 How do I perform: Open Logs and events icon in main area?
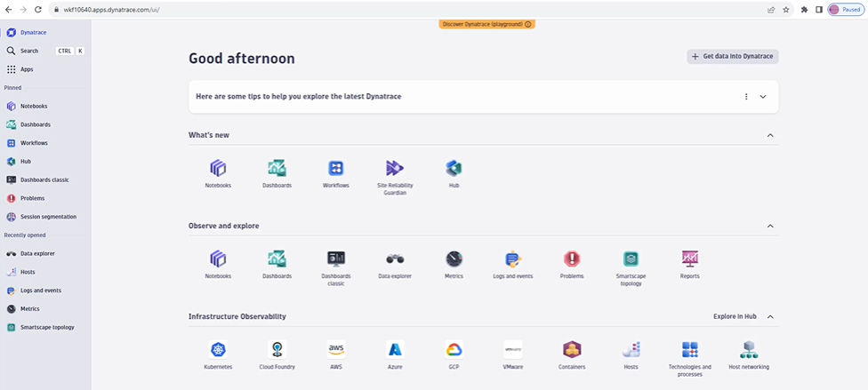[x=513, y=259]
